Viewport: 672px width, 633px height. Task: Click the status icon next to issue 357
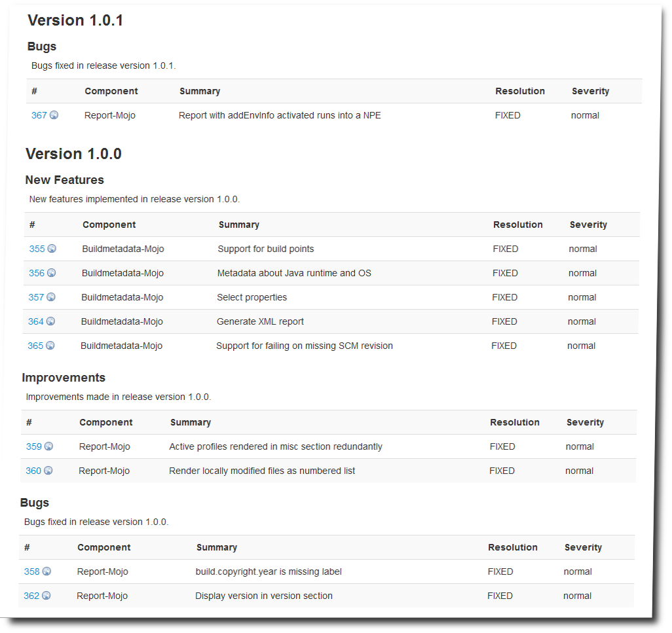(51, 297)
